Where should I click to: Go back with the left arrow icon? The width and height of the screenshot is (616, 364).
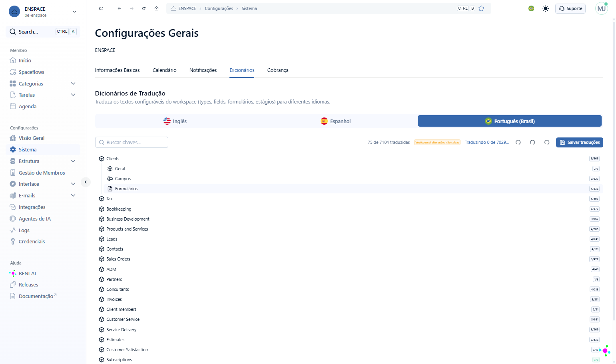119,8
